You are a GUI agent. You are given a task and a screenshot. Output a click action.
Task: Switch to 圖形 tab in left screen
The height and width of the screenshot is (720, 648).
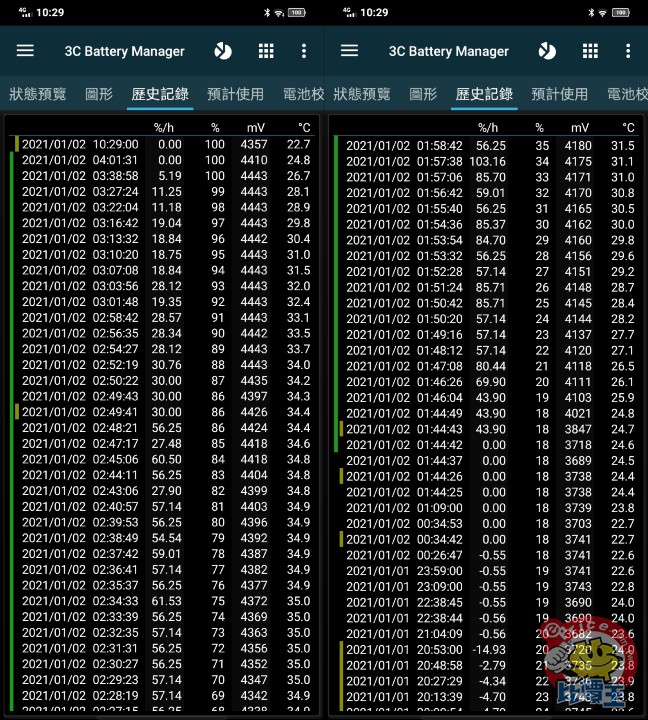(x=99, y=94)
